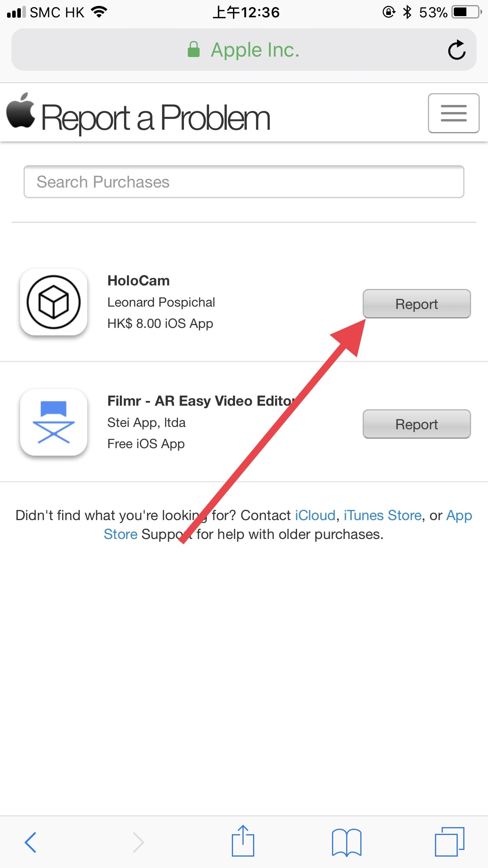Report a problem with Filmr
488x868 pixels.
pyautogui.click(x=416, y=424)
